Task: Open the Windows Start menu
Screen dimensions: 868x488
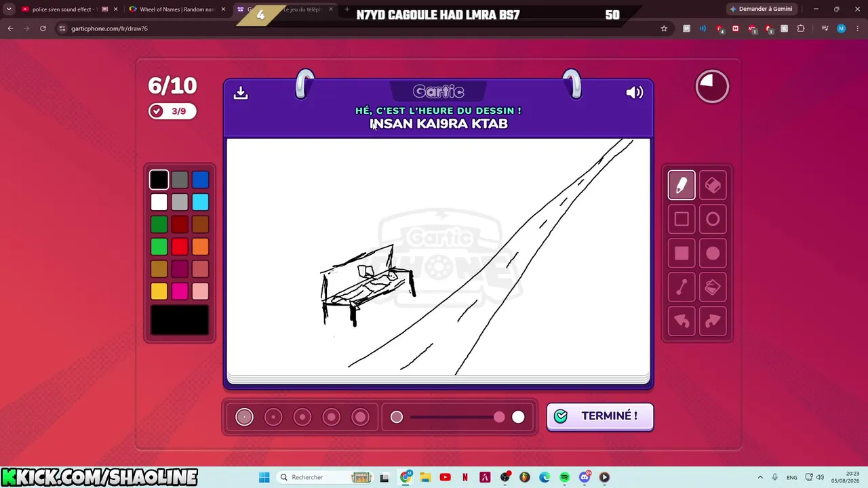Action: point(264,477)
